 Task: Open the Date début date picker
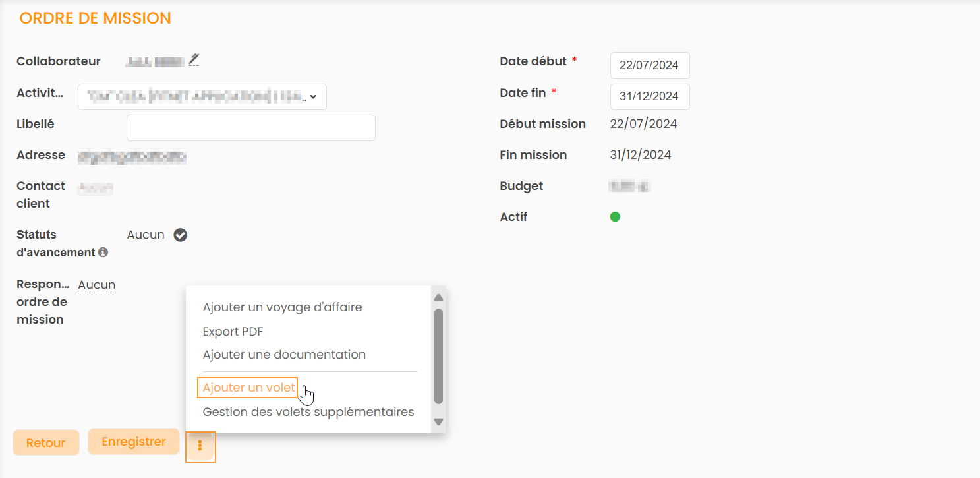click(x=649, y=65)
